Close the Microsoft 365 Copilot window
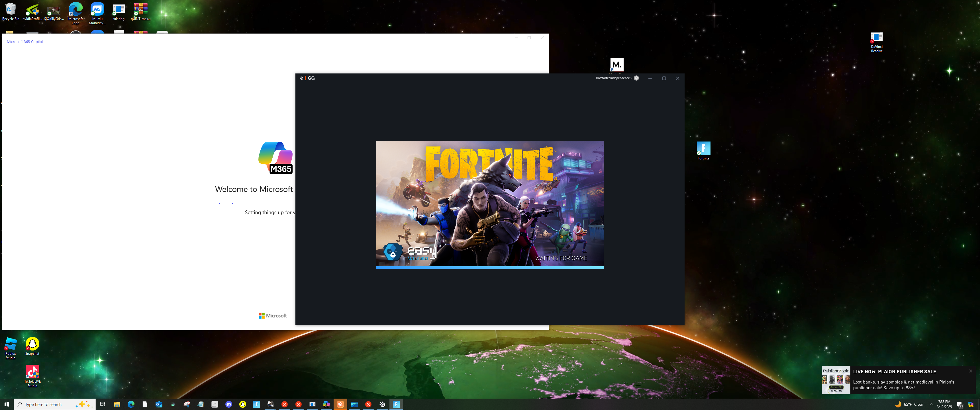Screen dimensions: 980x410 [542, 38]
